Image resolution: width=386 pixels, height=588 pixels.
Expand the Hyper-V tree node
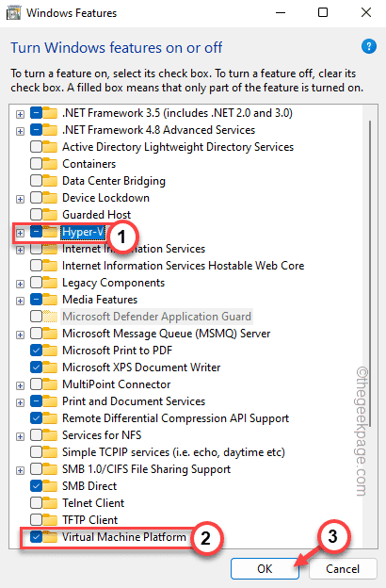(x=20, y=233)
